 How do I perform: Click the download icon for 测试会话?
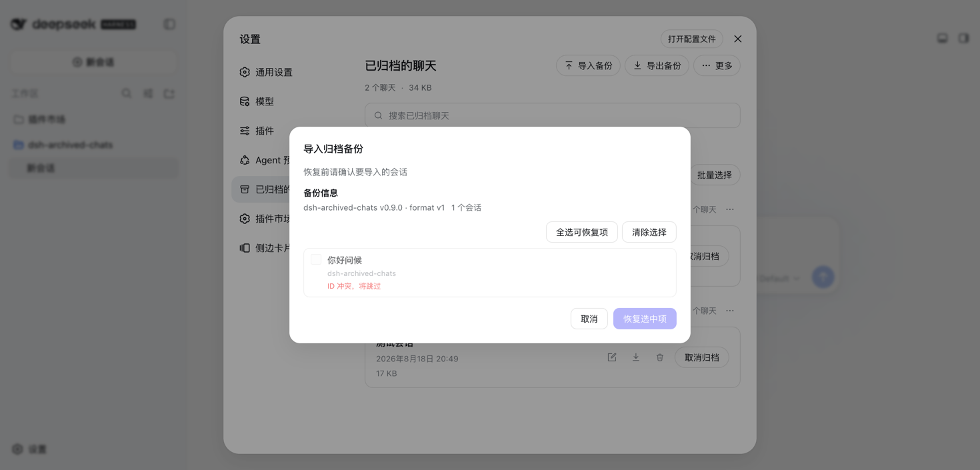tap(636, 357)
